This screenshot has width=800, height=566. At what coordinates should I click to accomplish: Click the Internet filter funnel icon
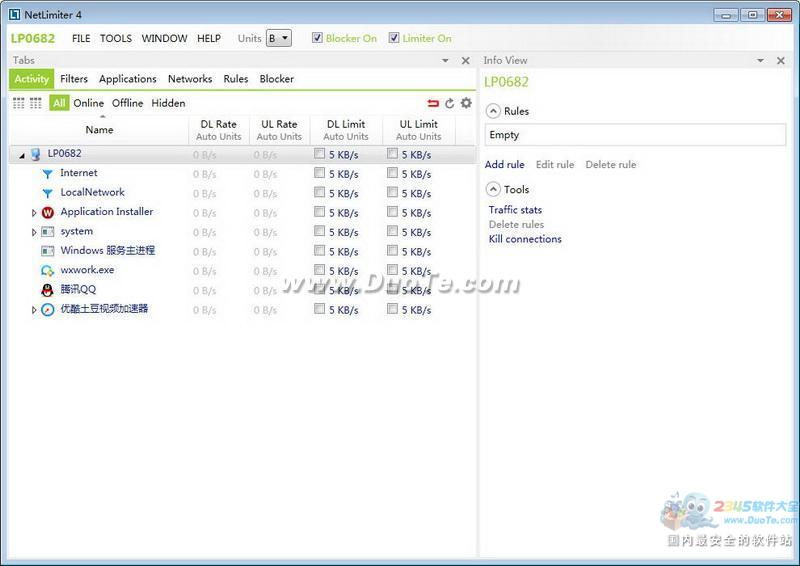pos(47,174)
